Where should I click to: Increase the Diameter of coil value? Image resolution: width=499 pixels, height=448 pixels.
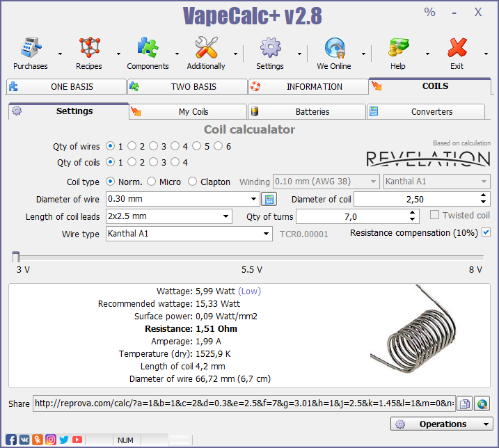(x=483, y=195)
